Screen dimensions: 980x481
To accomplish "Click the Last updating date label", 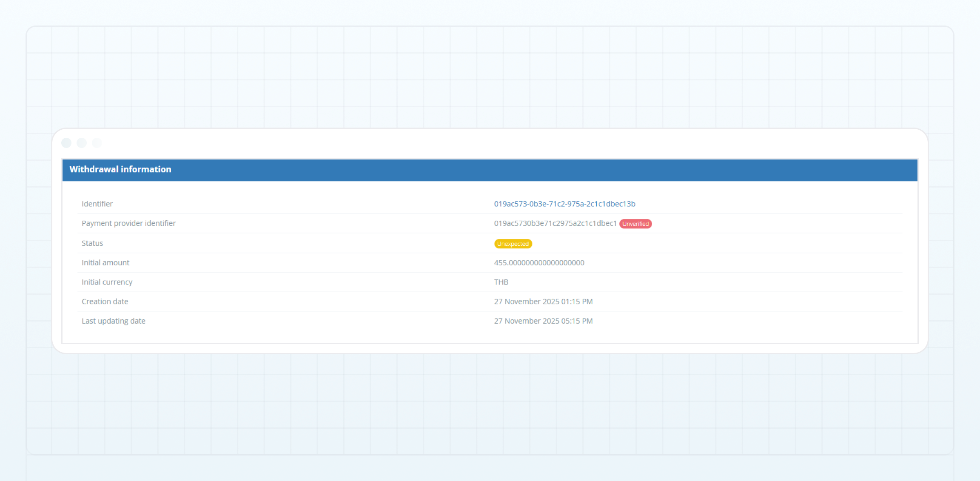I will (114, 321).
